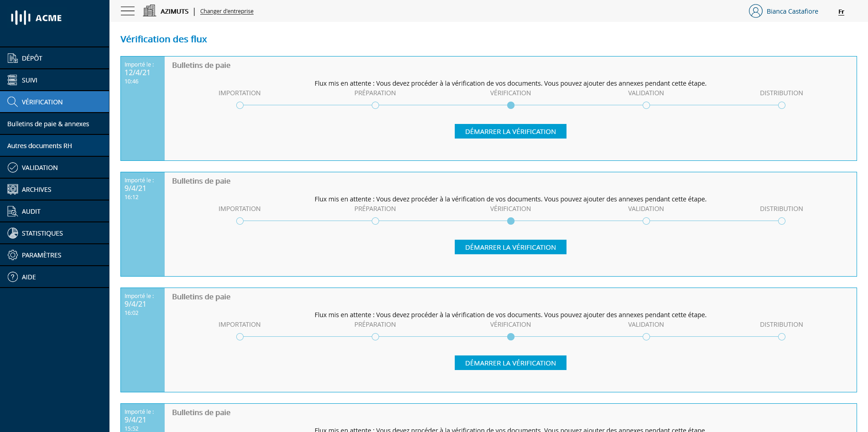Screen dimensions: 868x432
Task: Open Autres documents RH submenu
Action: click(40, 146)
